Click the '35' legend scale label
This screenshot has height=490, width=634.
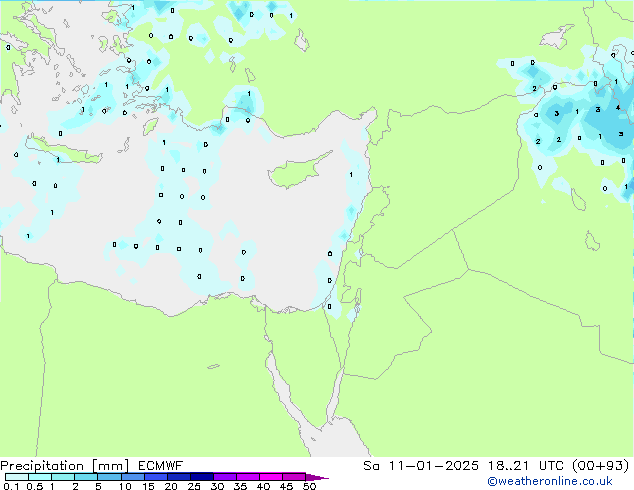(240, 486)
